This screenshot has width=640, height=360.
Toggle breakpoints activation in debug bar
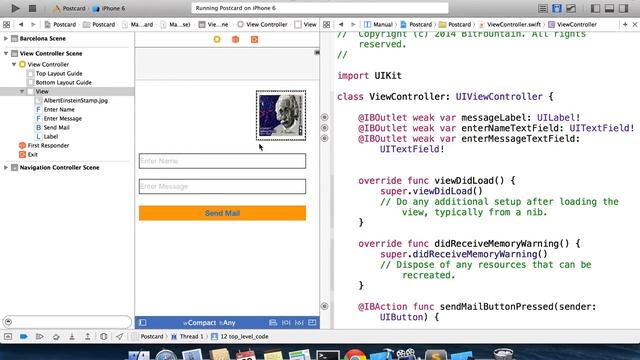point(24,336)
